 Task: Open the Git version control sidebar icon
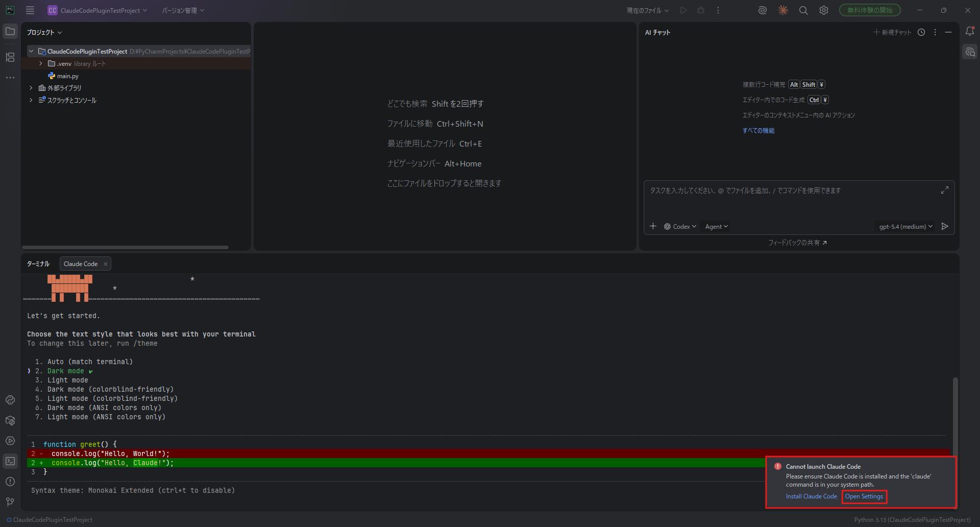(x=10, y=502)
